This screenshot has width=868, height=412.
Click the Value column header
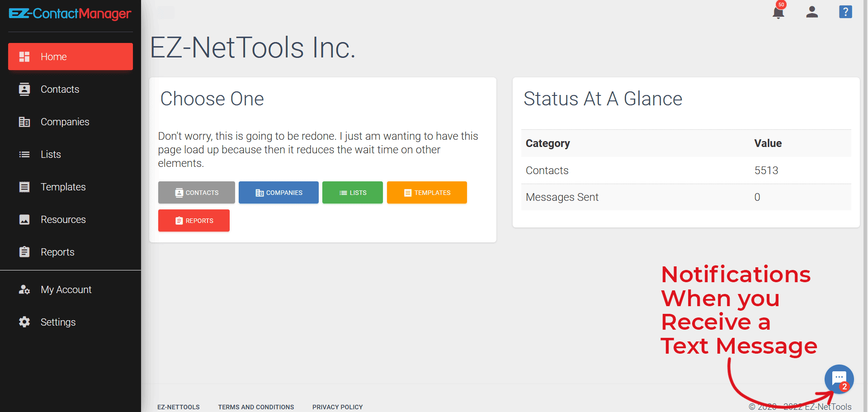tap(768, 143)
